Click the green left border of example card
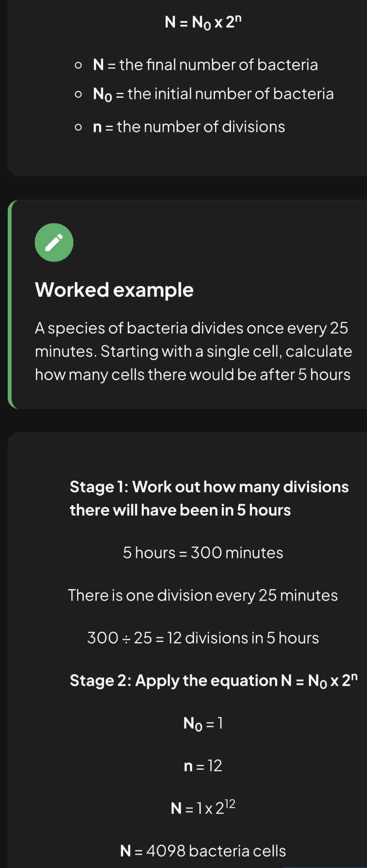This screenshot has height=868, width=367. (10, 304)
